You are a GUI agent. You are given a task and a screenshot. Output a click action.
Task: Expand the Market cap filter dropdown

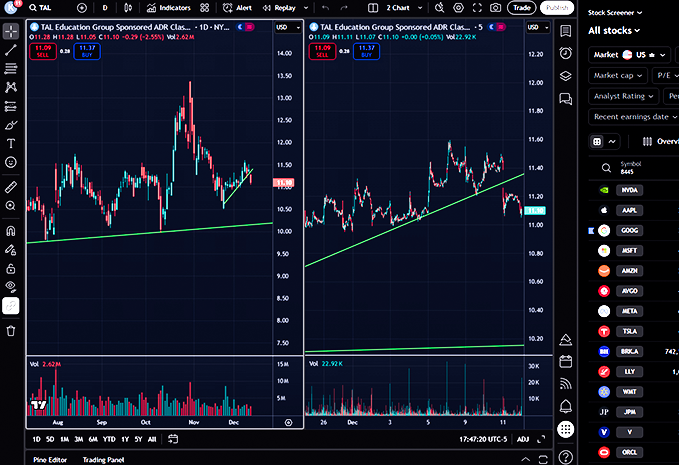point(617,75)
